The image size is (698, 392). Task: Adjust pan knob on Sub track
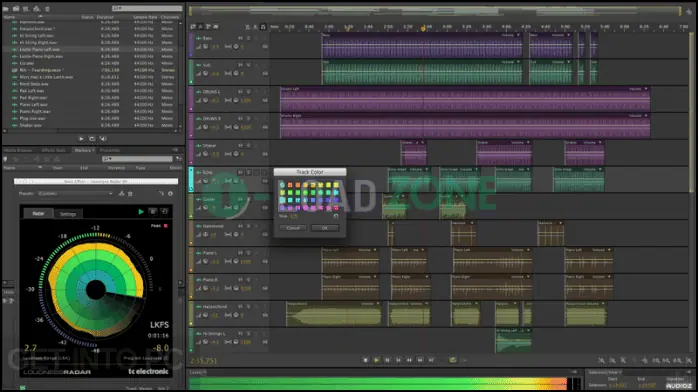236,73
